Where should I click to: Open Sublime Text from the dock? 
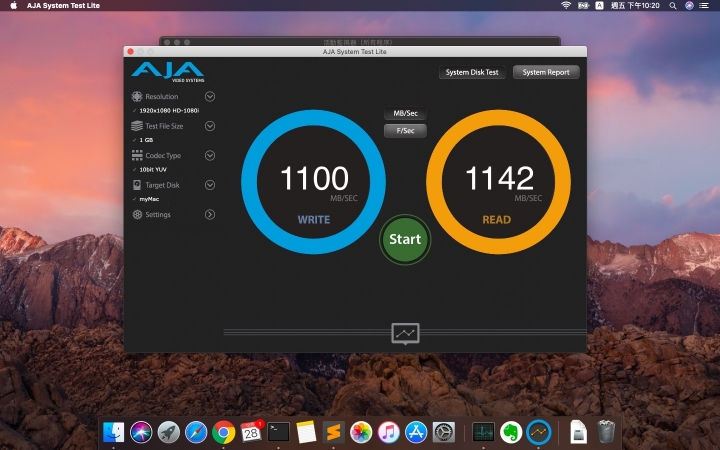click(334, 432)
